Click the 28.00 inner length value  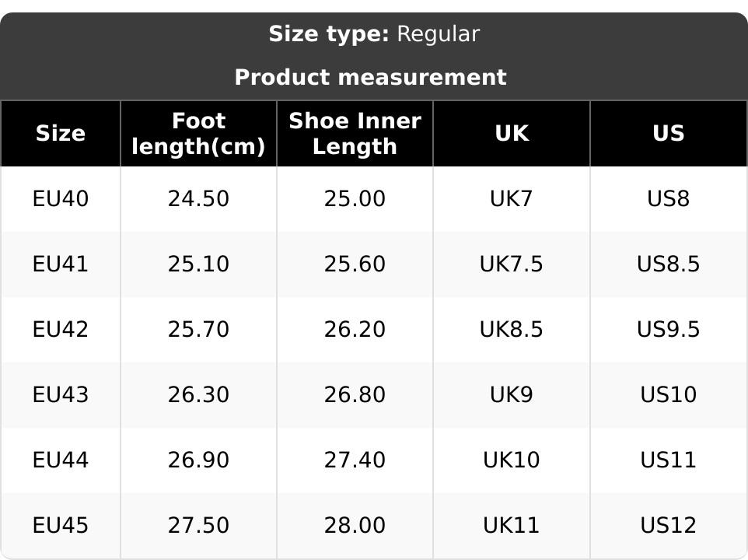[x=355, y=526]
